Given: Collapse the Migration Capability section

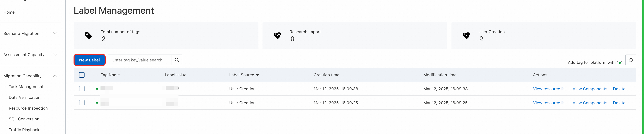Looking at the screenshot, I should [55, 76].
